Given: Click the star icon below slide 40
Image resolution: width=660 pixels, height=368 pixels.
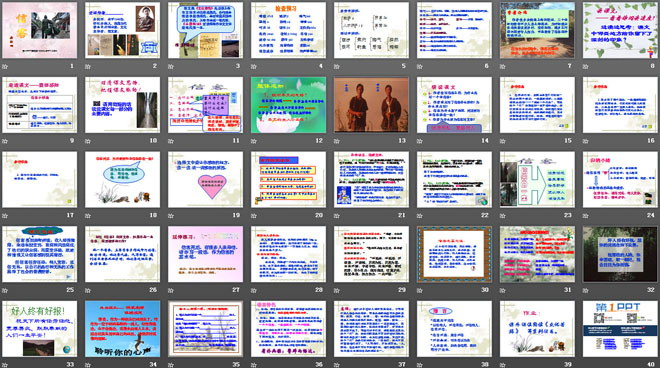Looking at the screenshot, I should tap(586, 365).
